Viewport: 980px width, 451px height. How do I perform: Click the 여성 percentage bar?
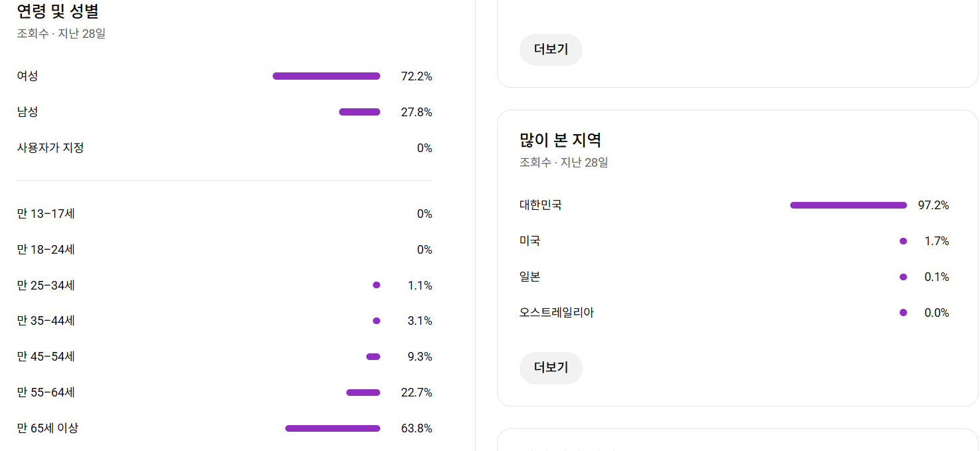click(x=326, y=76)
